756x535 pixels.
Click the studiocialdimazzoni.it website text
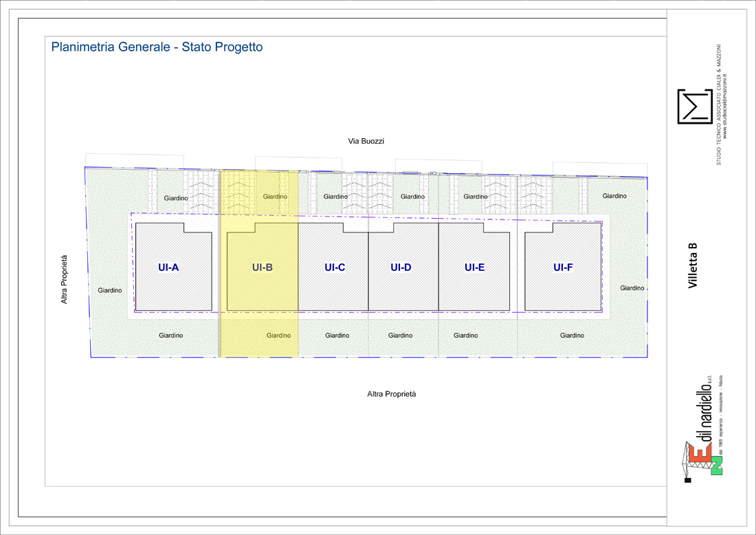pos(726,106)
